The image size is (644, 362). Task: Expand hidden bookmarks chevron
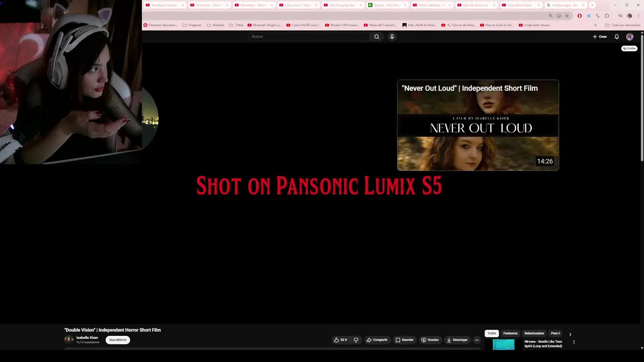tap(595, 25)
